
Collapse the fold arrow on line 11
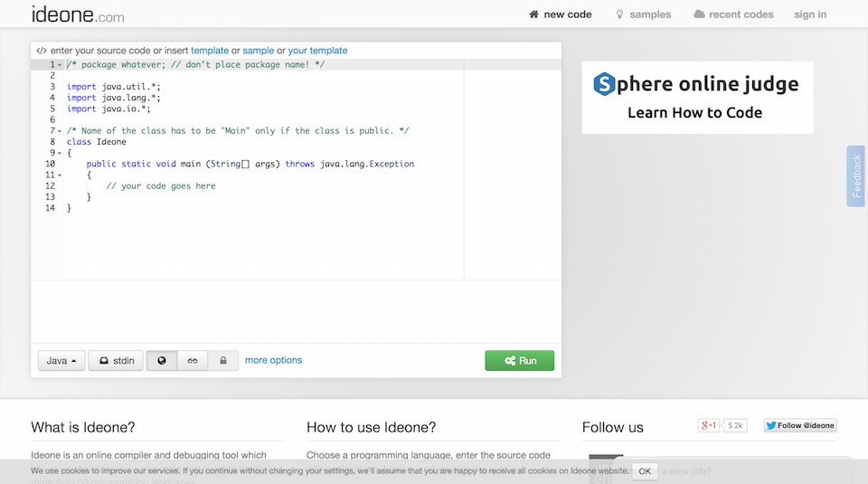[60, 176]
